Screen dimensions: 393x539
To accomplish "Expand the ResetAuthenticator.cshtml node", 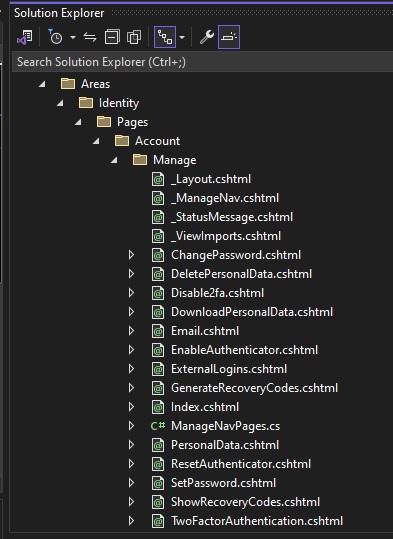I will (131, 464).
